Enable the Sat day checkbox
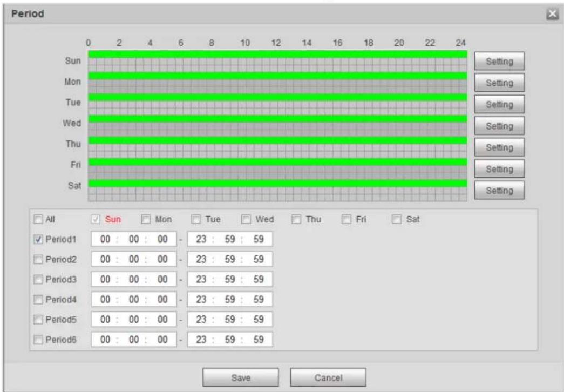The height and width of the screenshot is (392, 564). click(396, 219)
